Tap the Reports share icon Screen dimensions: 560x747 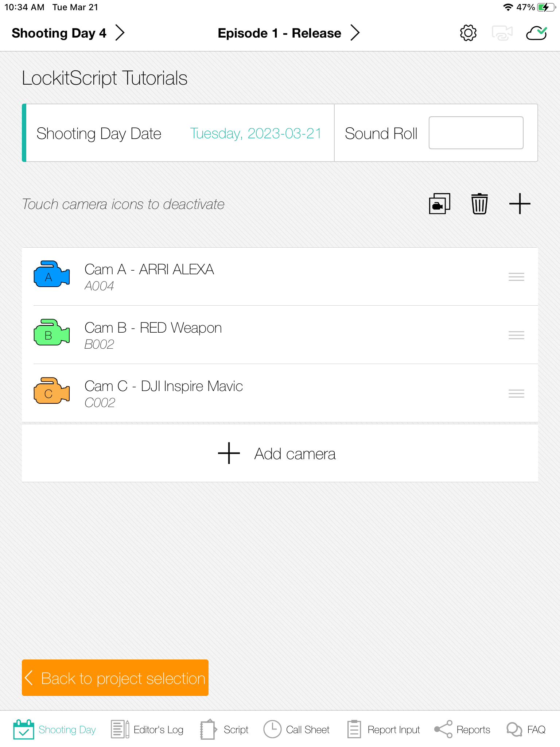[x=443, y=729]
